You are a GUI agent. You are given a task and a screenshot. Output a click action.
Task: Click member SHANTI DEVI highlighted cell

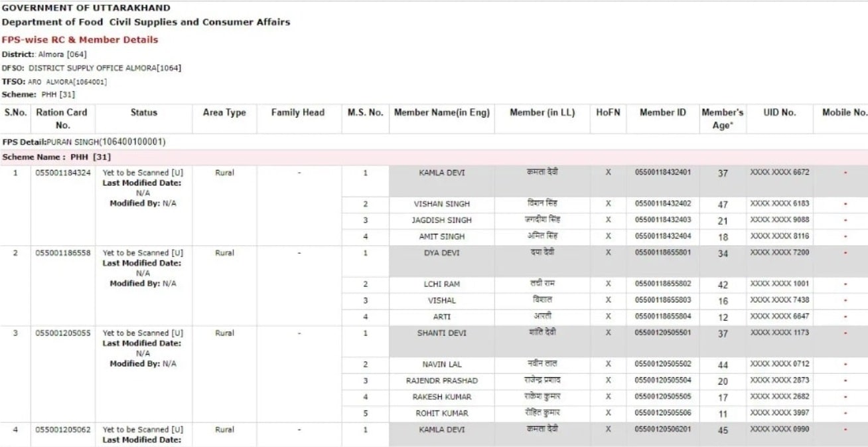(441, 333)
